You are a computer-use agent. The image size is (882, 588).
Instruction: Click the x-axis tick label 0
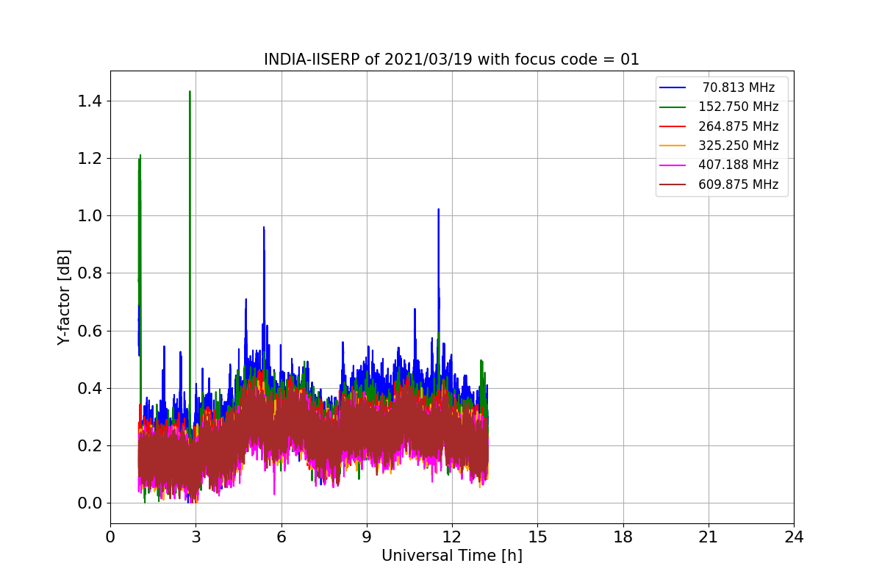(x=110, y=537)
